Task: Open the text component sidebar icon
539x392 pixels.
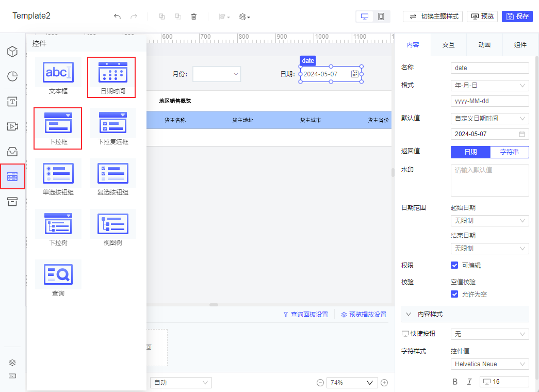Action: pos(12,102)
